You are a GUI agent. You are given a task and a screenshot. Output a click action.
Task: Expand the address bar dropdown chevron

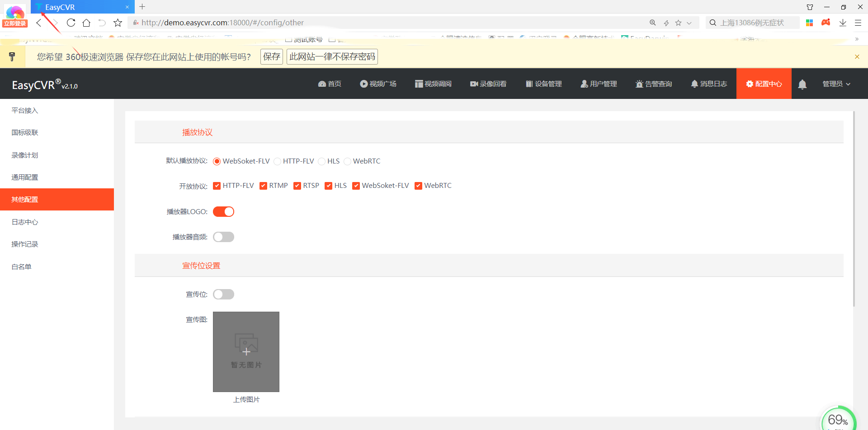[689, 23]
